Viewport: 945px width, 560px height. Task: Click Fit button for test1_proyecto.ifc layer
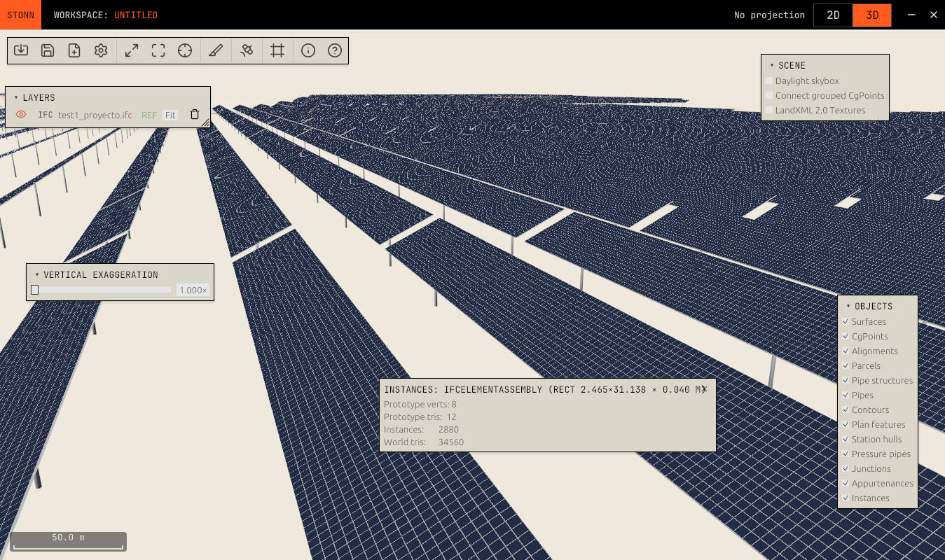click(171, 115)
